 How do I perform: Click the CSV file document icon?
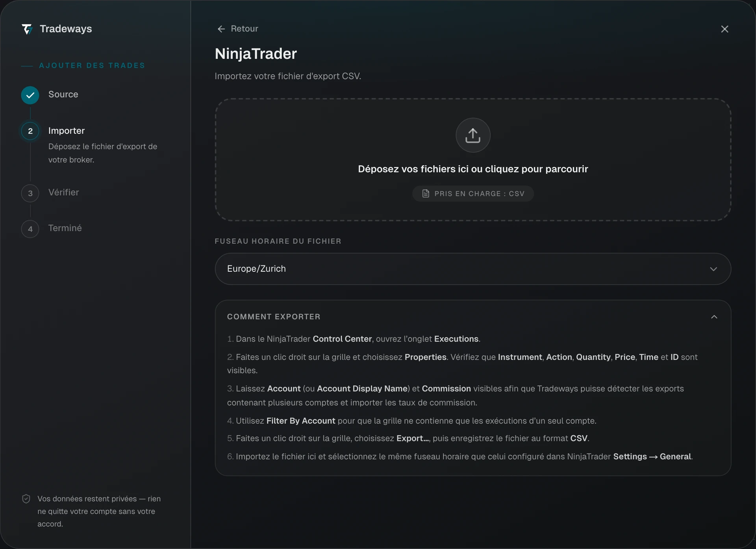coord(426,193)
